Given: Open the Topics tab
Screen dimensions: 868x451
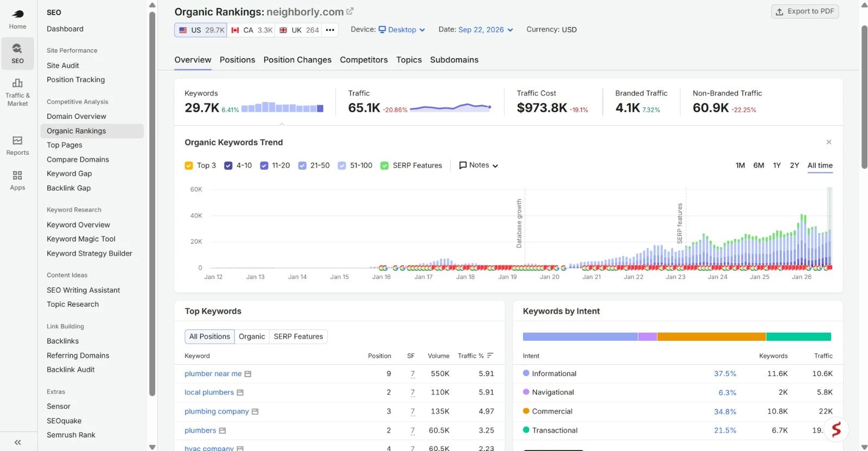Looking at the screenshot, I should tap(409, 60).
